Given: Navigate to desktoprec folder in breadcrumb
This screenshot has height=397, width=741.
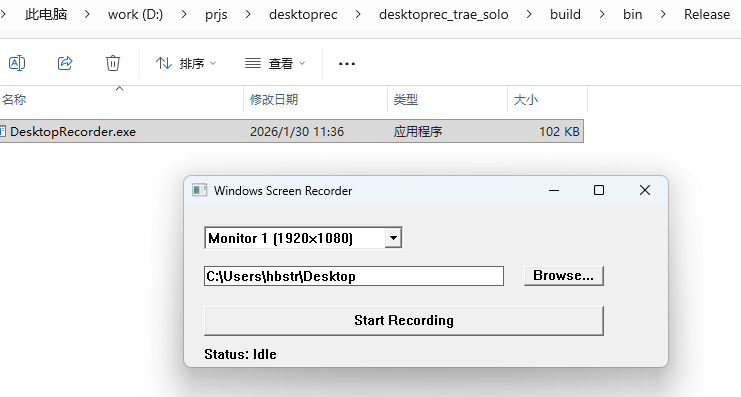Looking at the screenshot, I should click(x=303, y=14).
